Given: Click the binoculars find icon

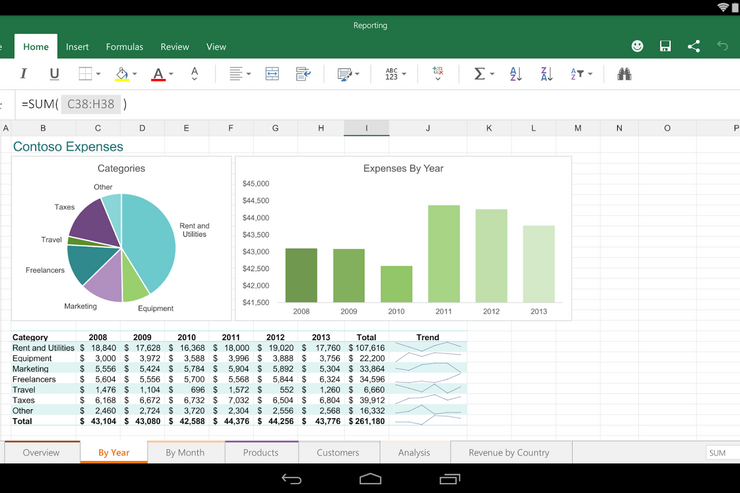Looking at the screenshot, I should (x=624, y=74).
